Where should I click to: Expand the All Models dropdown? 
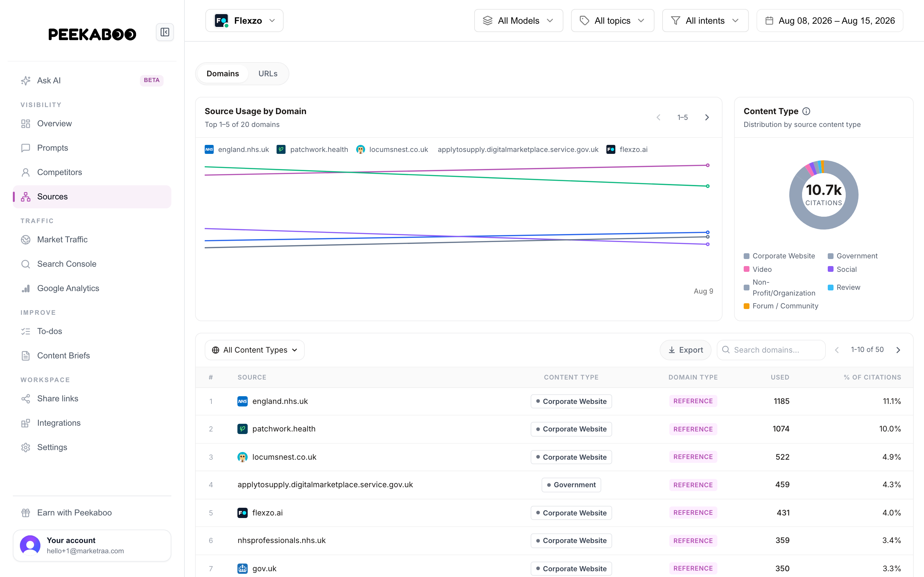(x=518, y=21)
